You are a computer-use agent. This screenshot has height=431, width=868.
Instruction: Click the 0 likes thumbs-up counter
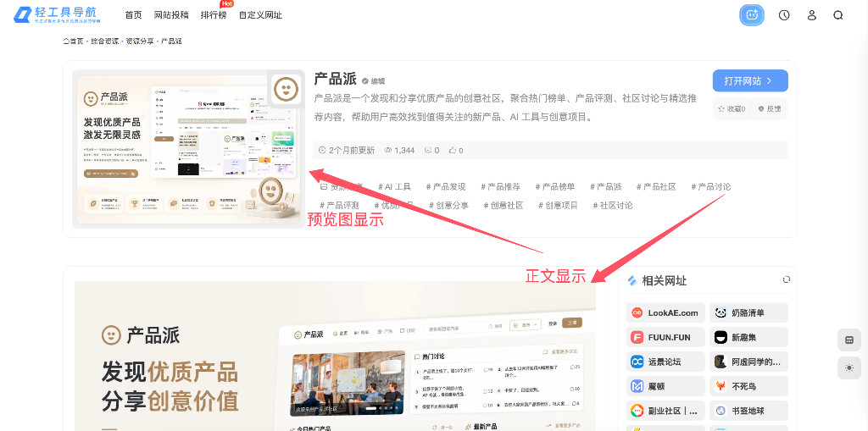pyautogui.click(x=456, y=150)
